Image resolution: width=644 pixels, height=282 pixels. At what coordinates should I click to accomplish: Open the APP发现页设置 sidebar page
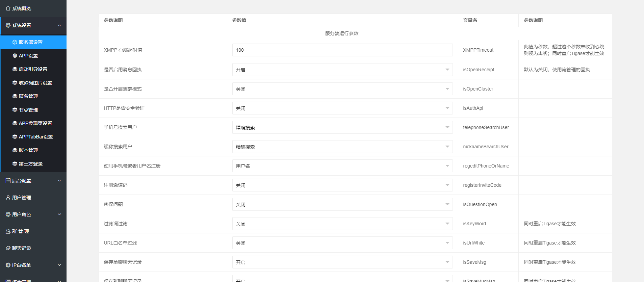(33, 123)
